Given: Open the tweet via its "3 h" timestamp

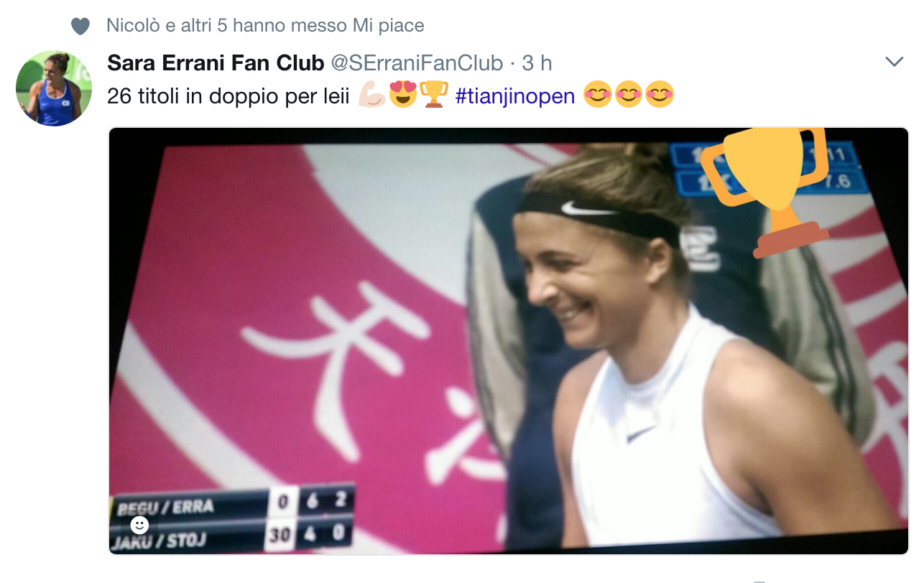Looking at the screenshot, I should point(537,63).
